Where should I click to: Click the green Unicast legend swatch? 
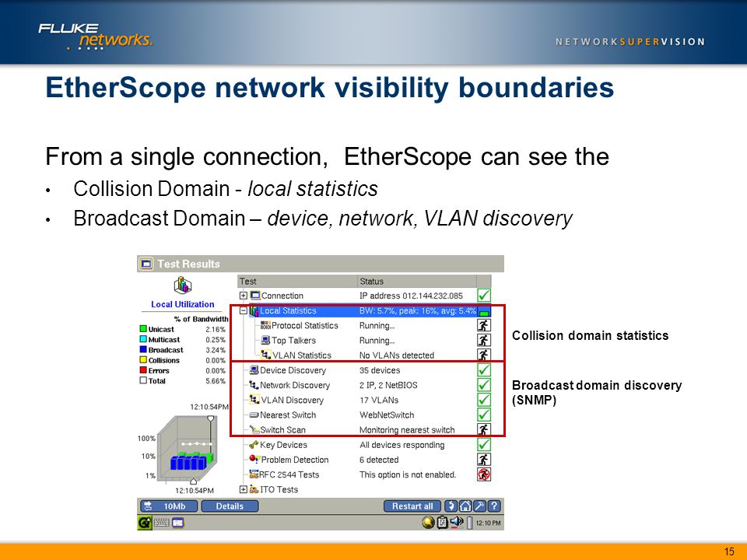click(143, 328)
